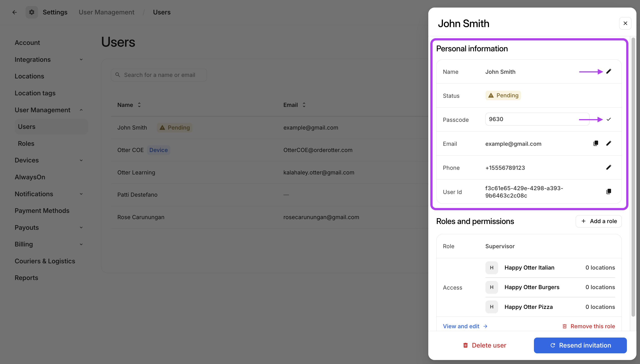Viewport: 640px width, 364px height.
Task: Select the John Smith user row
Action: [269, 128]
